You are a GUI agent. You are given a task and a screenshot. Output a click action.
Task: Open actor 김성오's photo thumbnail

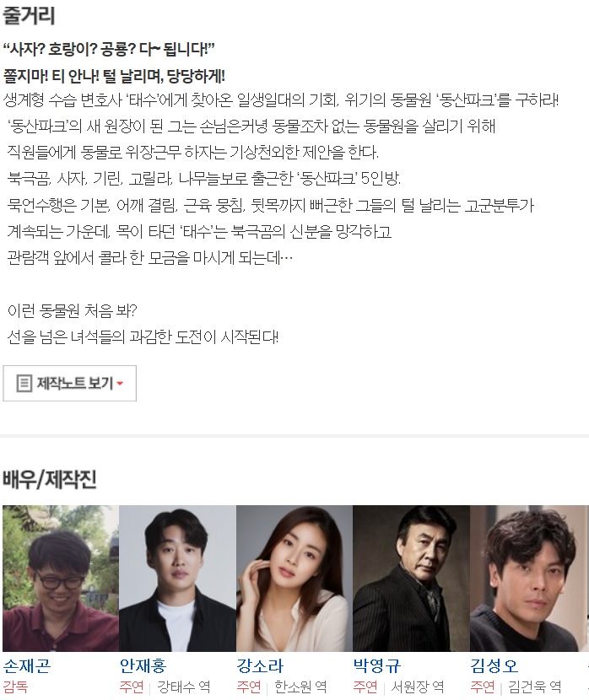[x=528, y=578]
